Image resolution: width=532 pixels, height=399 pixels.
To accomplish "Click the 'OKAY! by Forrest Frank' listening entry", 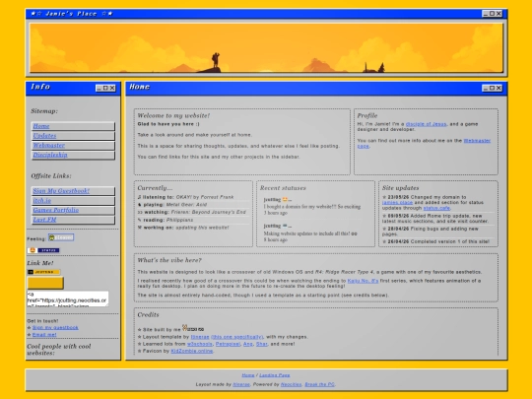I will tap(205, 197).
